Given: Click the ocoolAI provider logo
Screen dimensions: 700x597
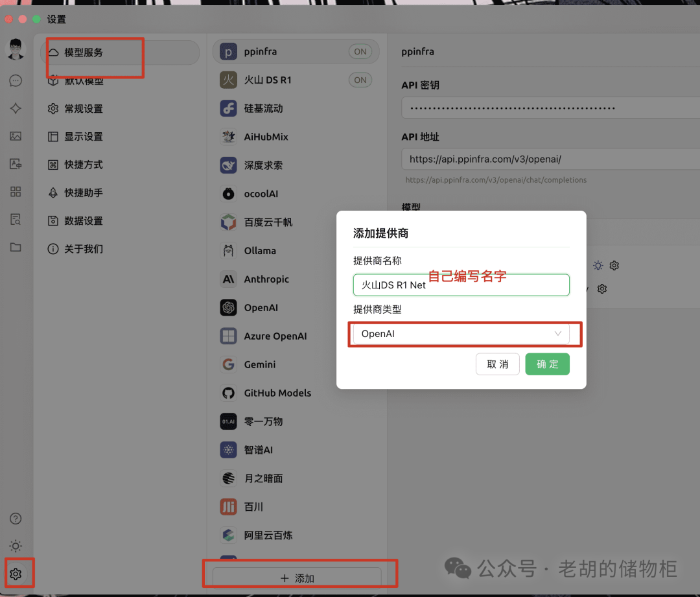Looking at the screenshot, I should point(228,194).
